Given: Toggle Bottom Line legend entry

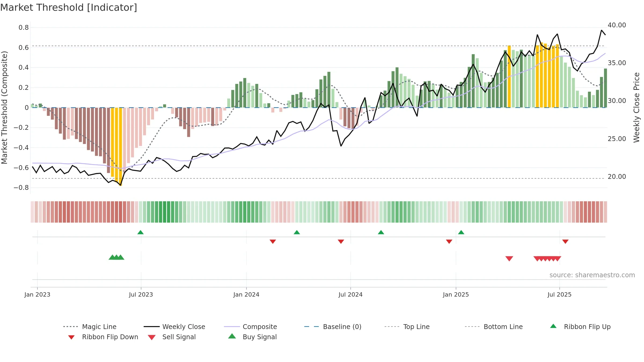Looking at the screenshot, I should (494, 327).
